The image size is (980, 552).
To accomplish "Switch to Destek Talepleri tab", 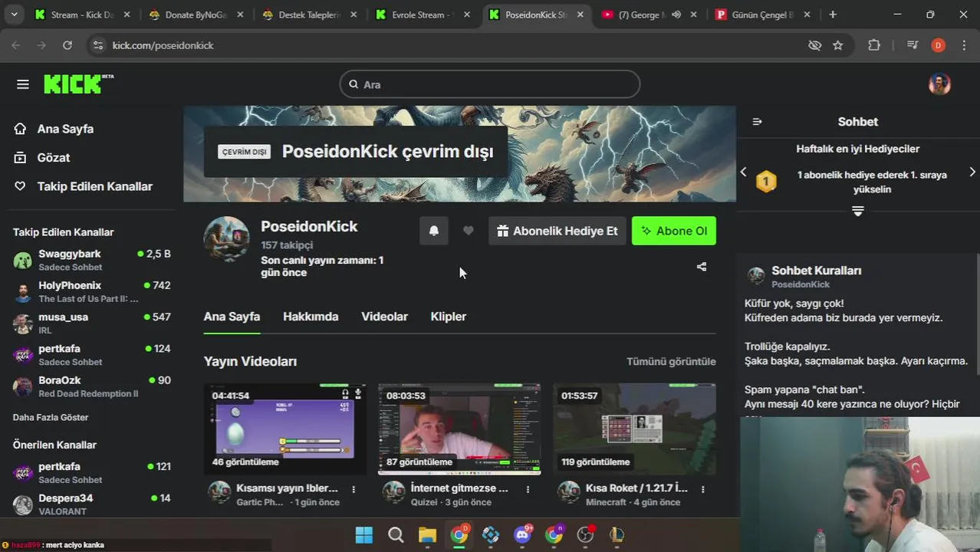I will 308,15.
